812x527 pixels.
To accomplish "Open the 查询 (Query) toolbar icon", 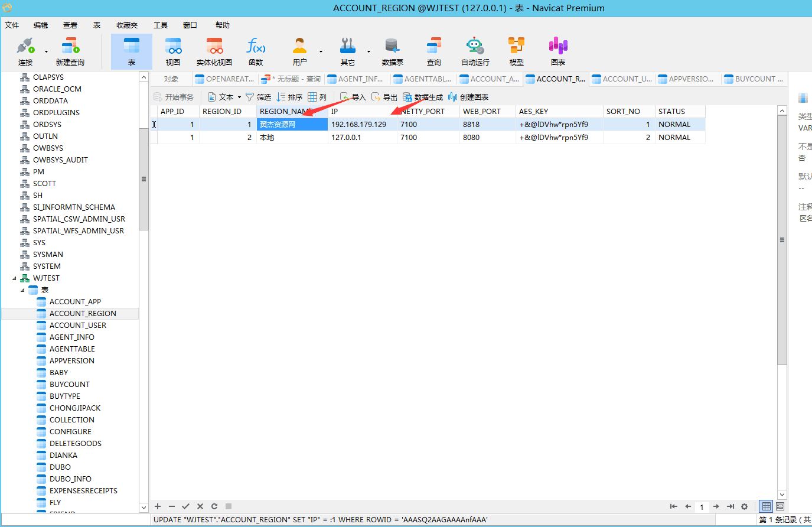I will click(x=434, y=51).
